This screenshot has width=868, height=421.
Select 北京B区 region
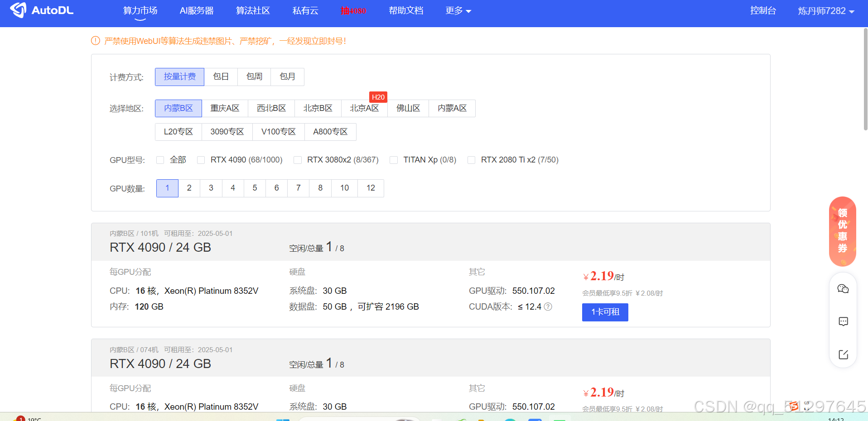[x=318, y=108]
